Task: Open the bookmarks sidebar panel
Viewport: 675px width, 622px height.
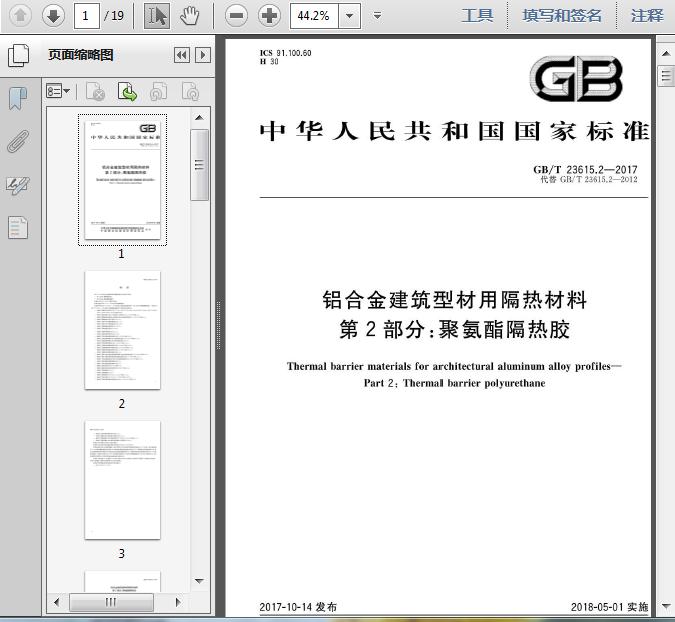Action: coord(18,99)
